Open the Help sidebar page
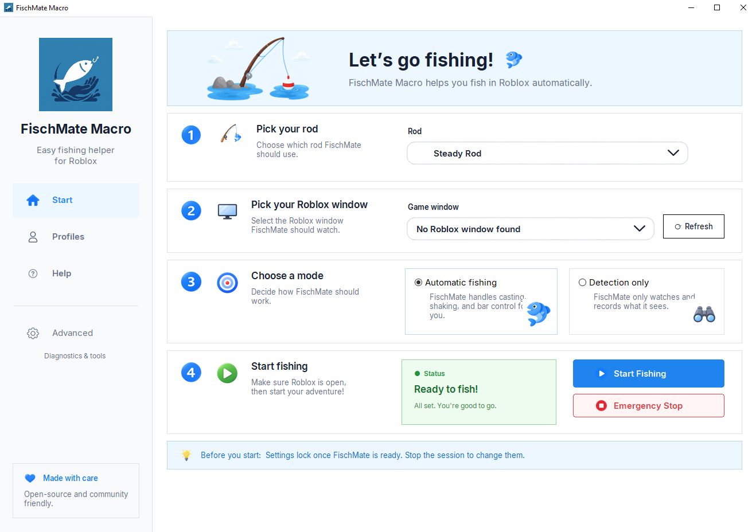756x532 pixels. click(x=76, y=273)
